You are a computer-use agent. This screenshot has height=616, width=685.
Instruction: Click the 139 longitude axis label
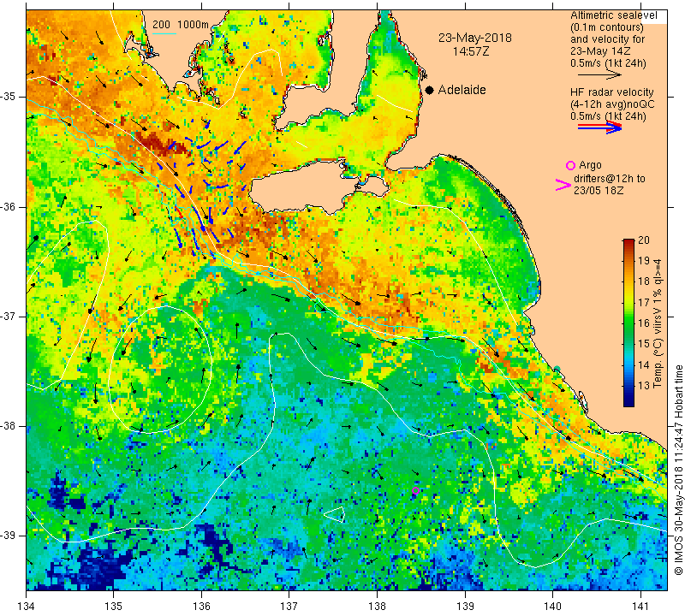tap(465, 607)
